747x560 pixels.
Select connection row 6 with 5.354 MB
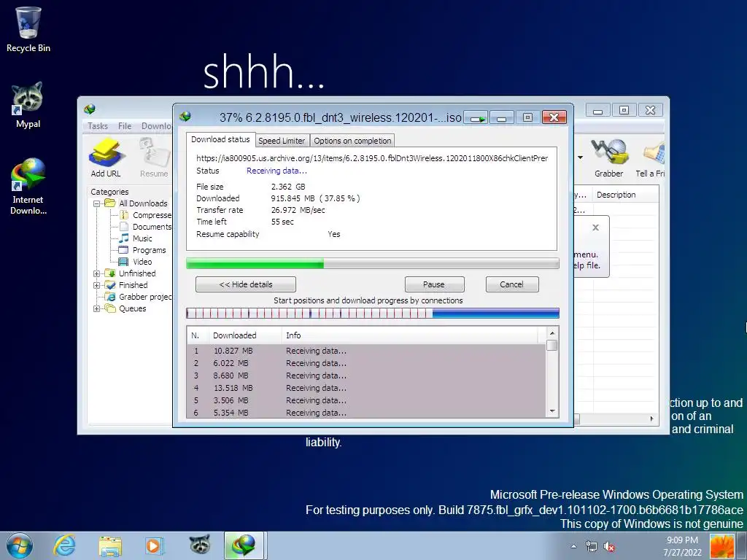click(x=366, y=413)
